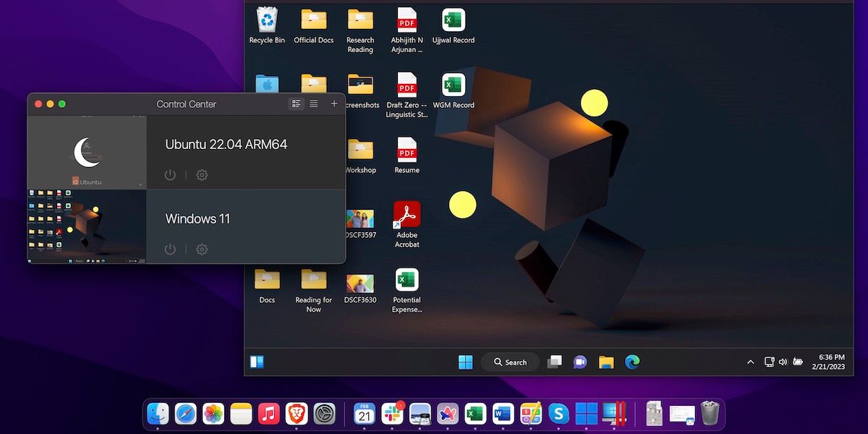Viewport: 868px width, 434px height.
Task: Add a new virtual machine with plus button
Action: (334, 104)
